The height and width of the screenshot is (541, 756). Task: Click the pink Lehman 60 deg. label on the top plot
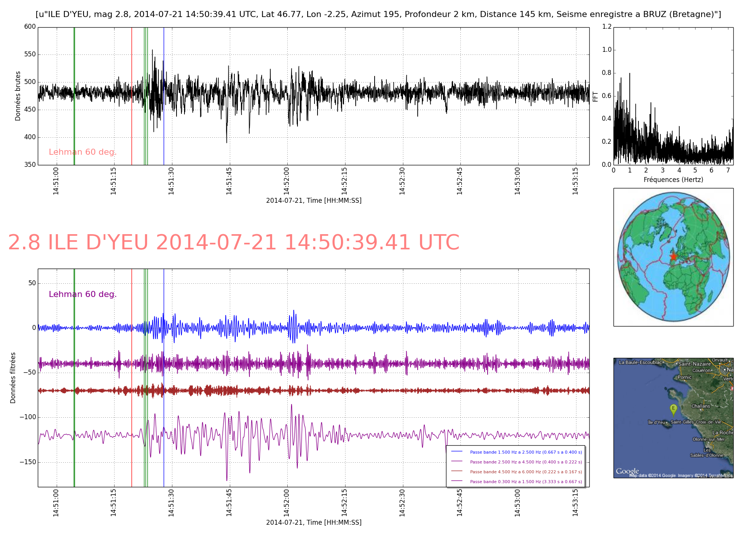[x=82, y=152]
